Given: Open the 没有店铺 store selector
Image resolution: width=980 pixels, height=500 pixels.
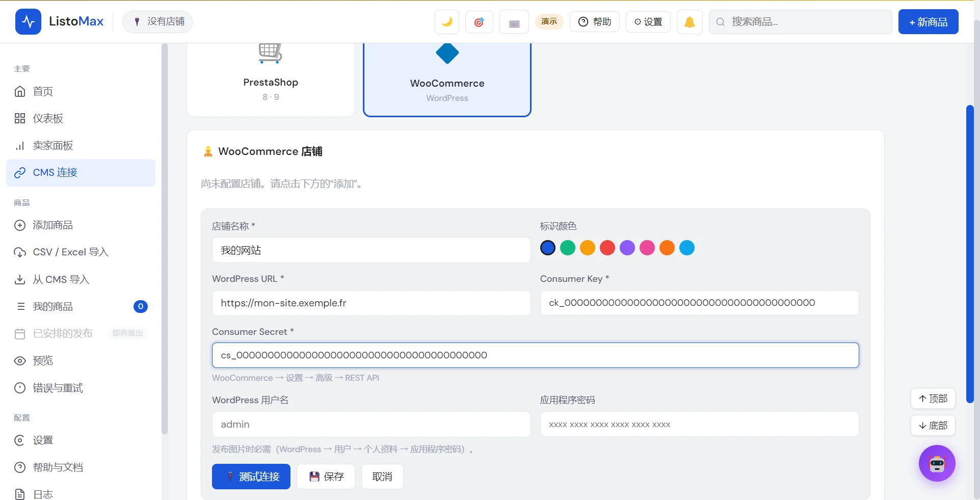Looking at the screenshot, I should point(157,21).
